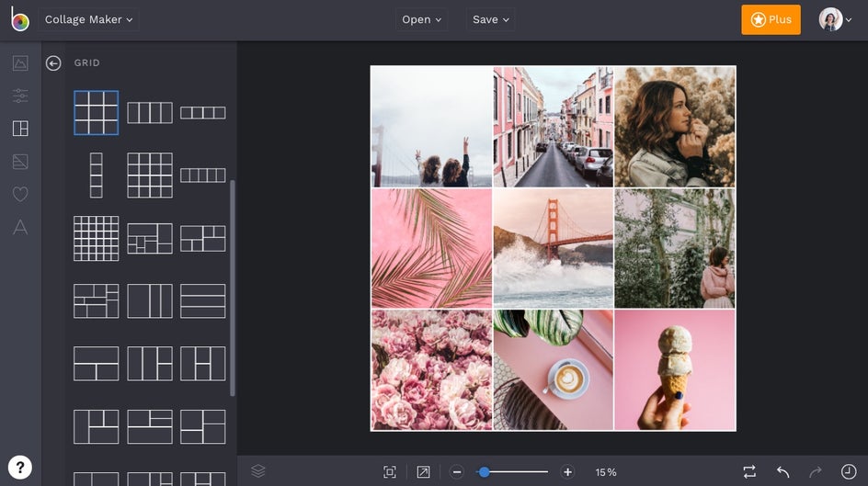Click the zoom out minus button
Image resolution: width=868 pixels, height=486 pixels.
point(457,472)
